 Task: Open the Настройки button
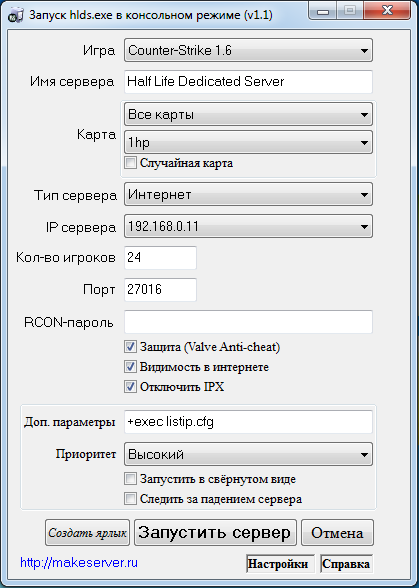pyautogui.click(x=280, y=564)
